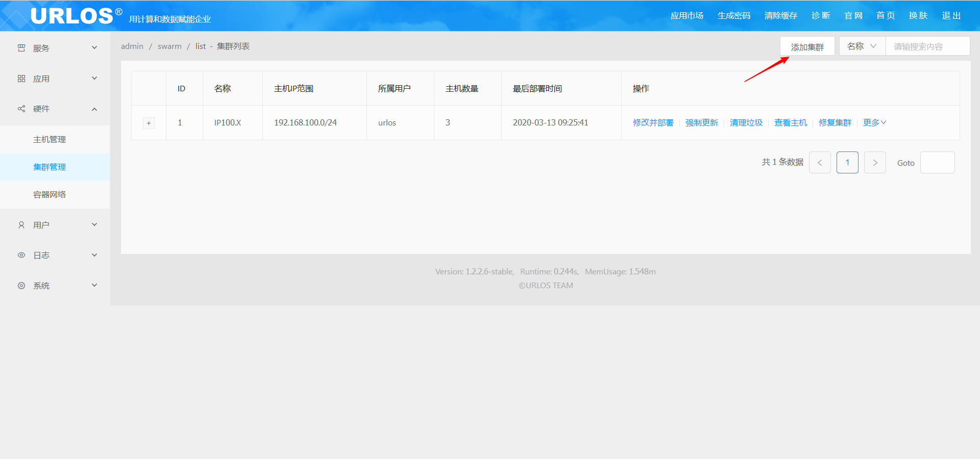Viewport: 980px width, 459px height.
Task: Click the 应用市场 top navigation item
Action: 687,16
